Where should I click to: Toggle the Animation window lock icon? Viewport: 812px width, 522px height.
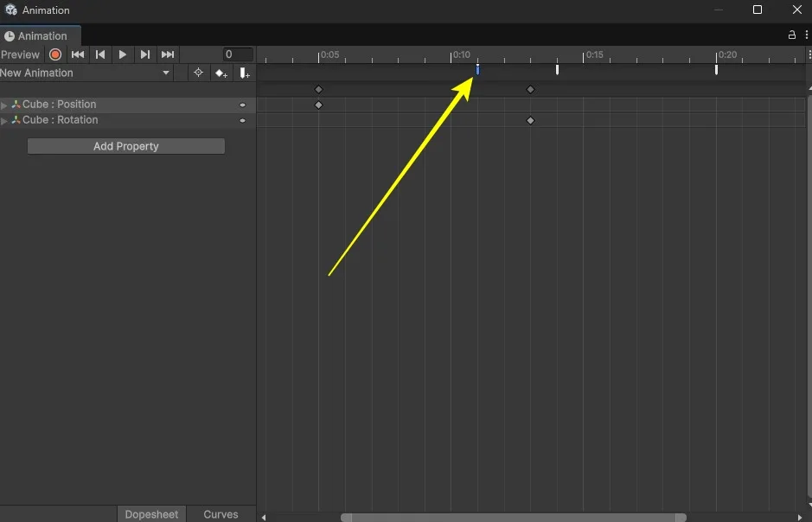pyautogui.click(x=791, y=35)
